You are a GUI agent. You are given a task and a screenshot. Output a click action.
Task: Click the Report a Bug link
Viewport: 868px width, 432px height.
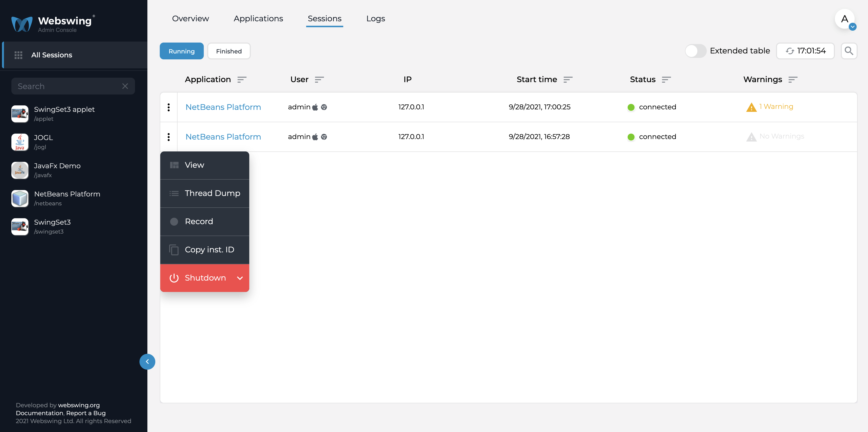[86, 413]
